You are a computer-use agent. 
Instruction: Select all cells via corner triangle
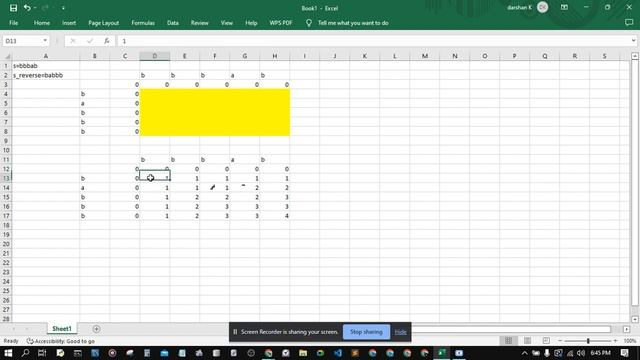(x=7, y=56)
